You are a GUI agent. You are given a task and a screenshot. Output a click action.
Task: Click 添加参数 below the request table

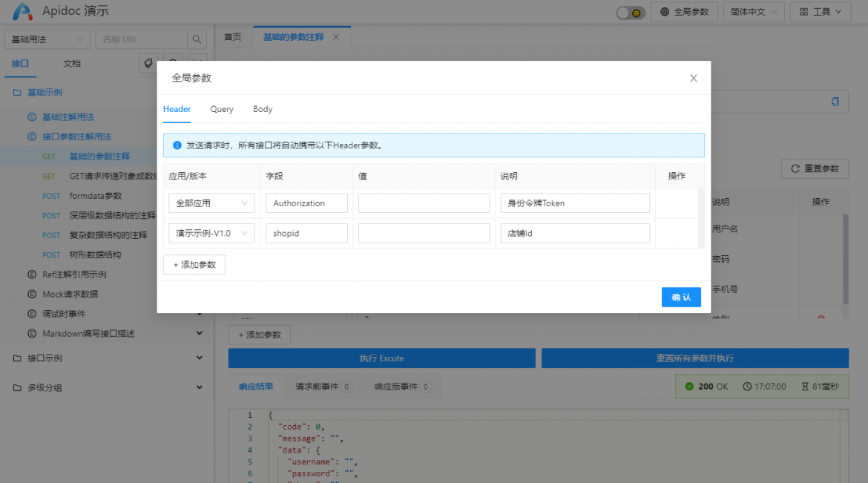pos(260,335)
